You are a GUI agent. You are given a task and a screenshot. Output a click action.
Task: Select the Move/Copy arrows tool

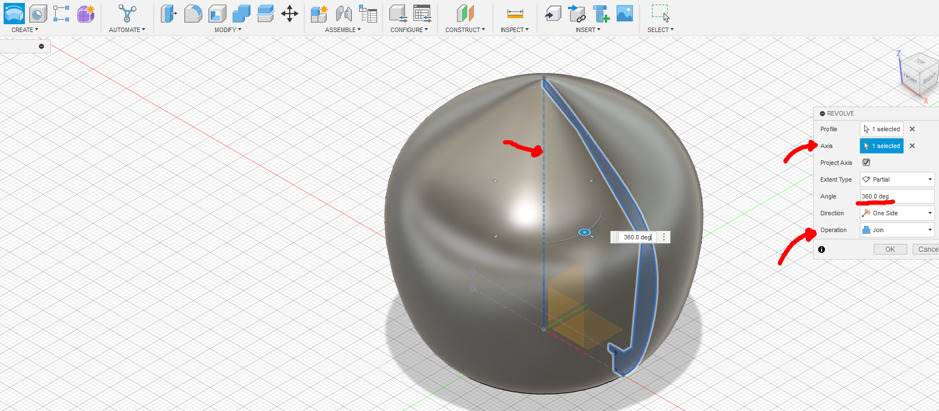tap(290, 13)
